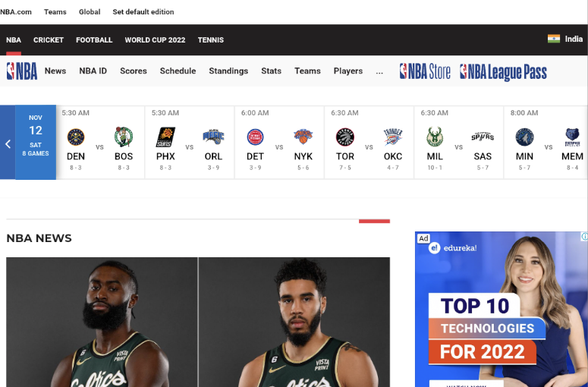Click Set default edition link
The image size is (588, 387).
click(x=143, y=11)
